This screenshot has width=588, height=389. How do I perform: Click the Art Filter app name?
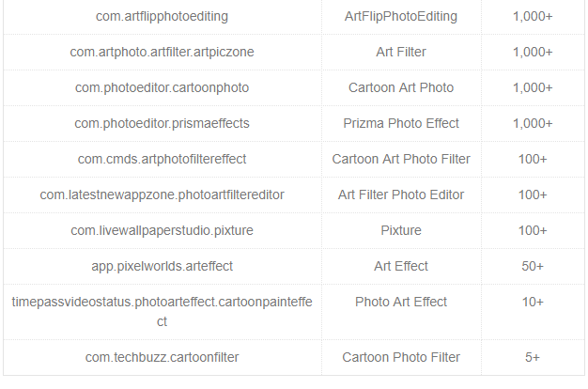401,52
